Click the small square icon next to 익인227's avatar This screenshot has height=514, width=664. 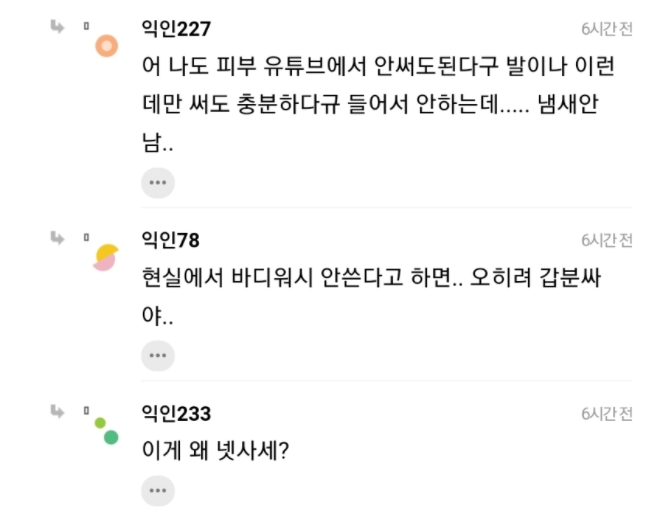(87, 26)
